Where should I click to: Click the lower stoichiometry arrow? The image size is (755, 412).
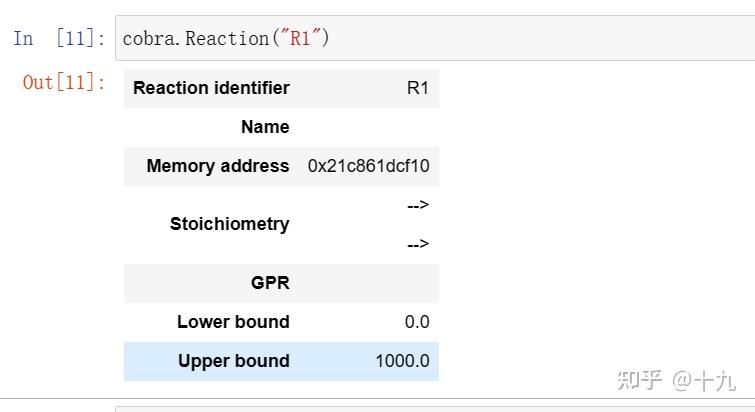pos(417,244)
